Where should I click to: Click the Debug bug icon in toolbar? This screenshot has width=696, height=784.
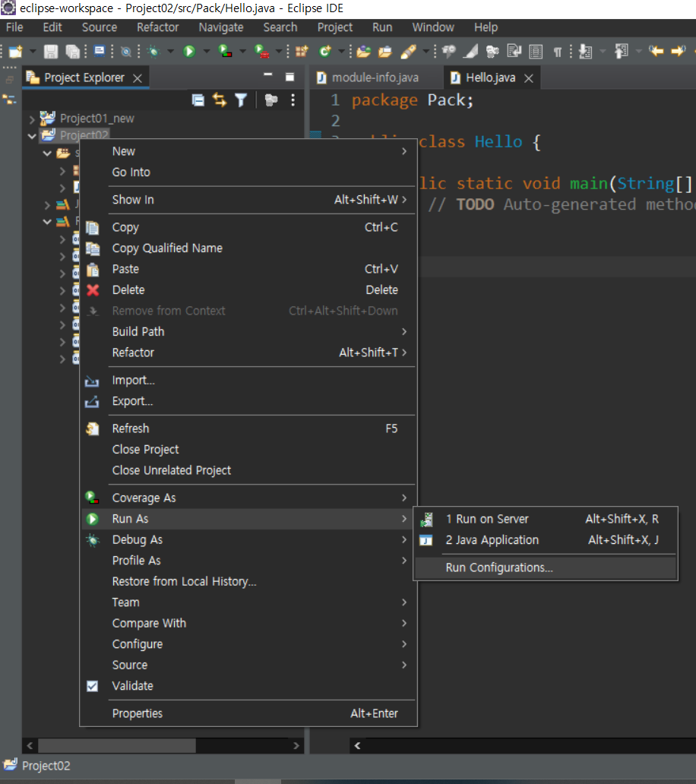pos(154,51)
